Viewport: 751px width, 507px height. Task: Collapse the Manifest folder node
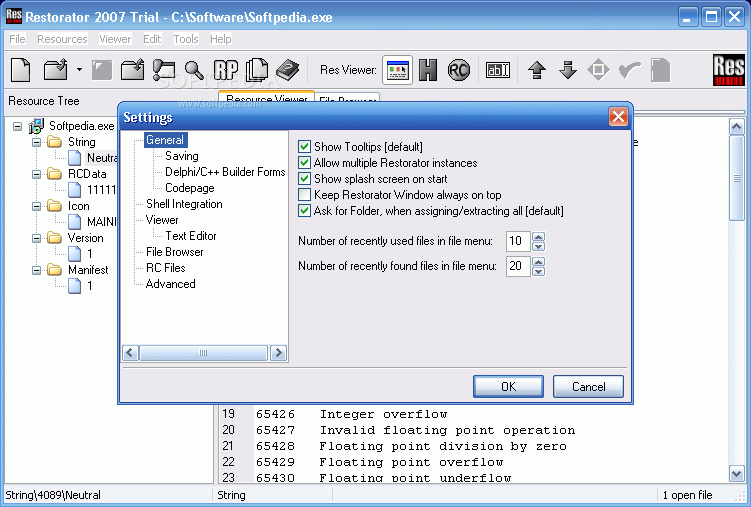[x=36, y=270]
